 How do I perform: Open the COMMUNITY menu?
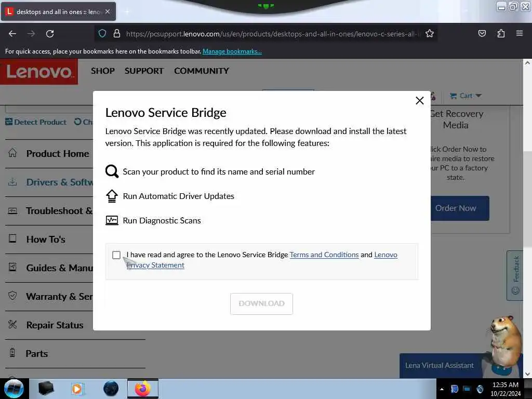202,71
